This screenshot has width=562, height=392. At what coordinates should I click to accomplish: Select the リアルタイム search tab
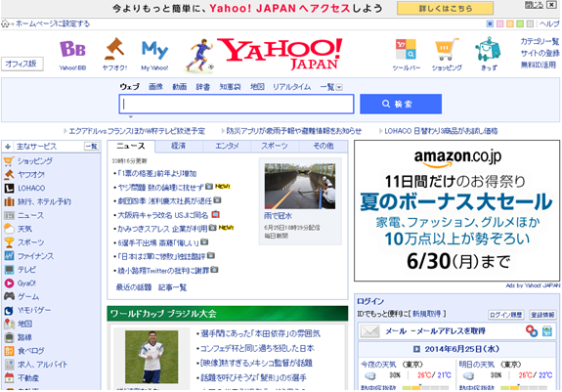292,87
